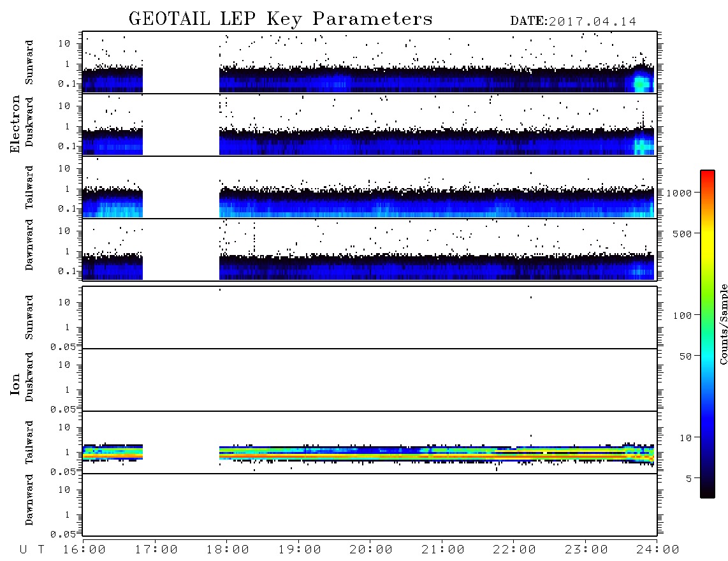Click the "24:00" time tick label
This screenshot has height=561, width=728.
pos(658,550)
